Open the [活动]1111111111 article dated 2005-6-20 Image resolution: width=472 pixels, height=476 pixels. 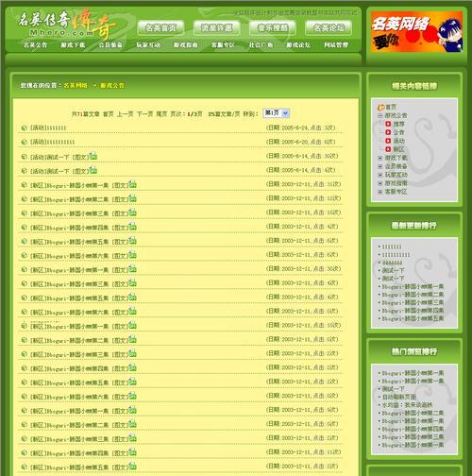(x=53, y=142)
